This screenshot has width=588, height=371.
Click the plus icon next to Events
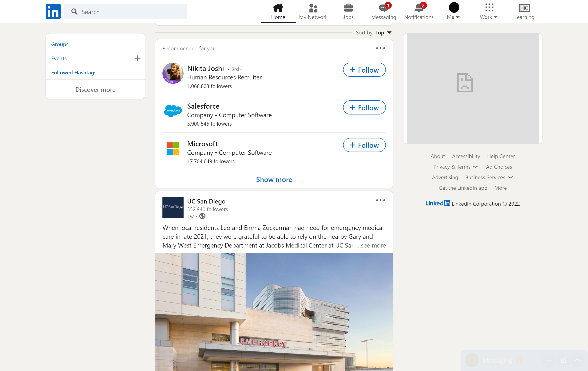click(138, 58)
